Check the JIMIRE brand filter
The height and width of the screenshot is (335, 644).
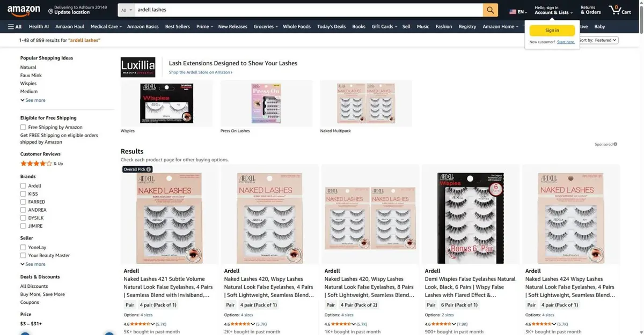pos(23,226)
